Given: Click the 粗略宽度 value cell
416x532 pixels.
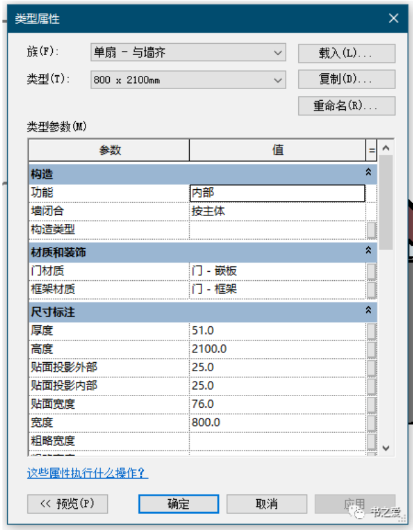Looking at the screenshot, I should (277, 441).
